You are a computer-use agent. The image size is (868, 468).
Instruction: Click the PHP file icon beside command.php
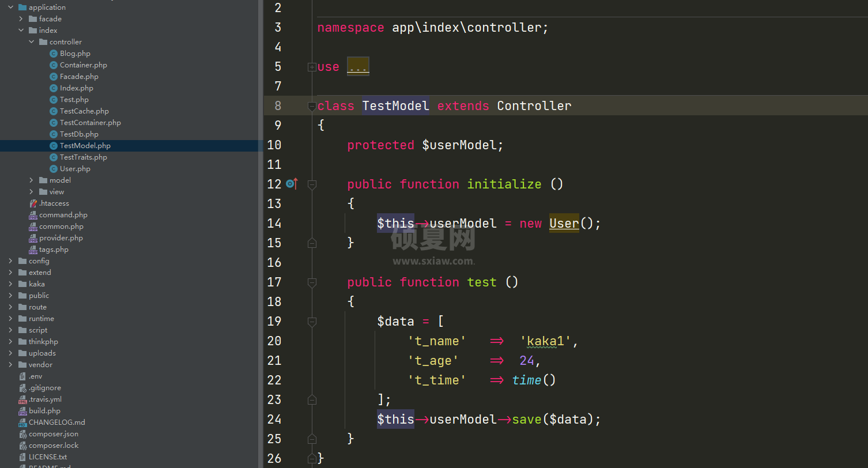pos(33,215)
